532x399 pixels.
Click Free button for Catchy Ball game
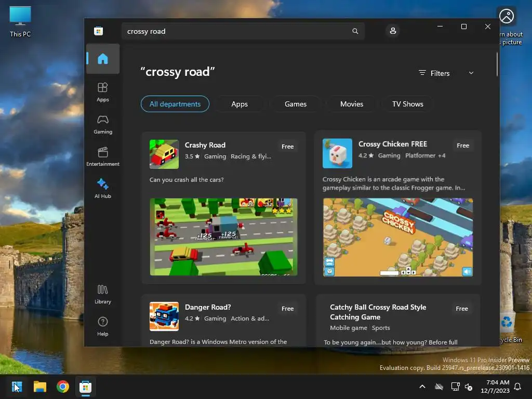click(462, 309)
